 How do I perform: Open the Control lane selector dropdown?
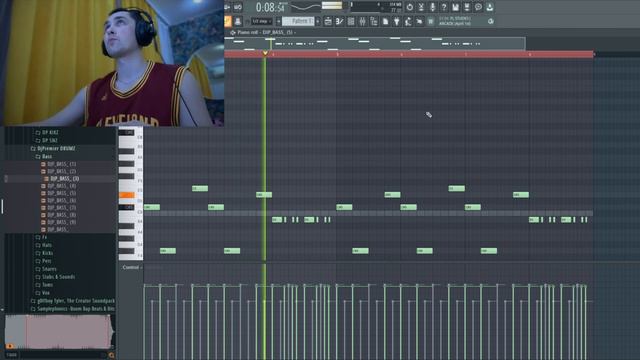coord(132,267)
